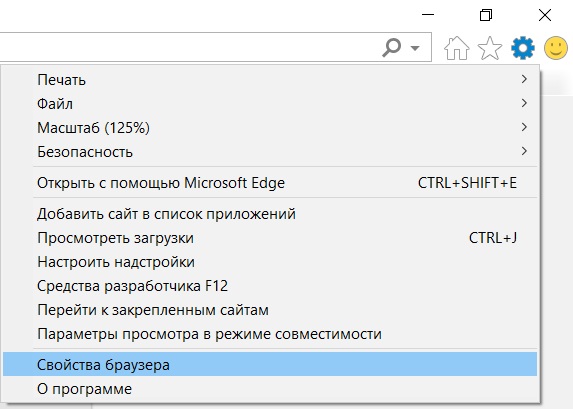Open Favorites with the star icon
The height and width of the screenshot is (409, 573).
(x=490, y=48)
